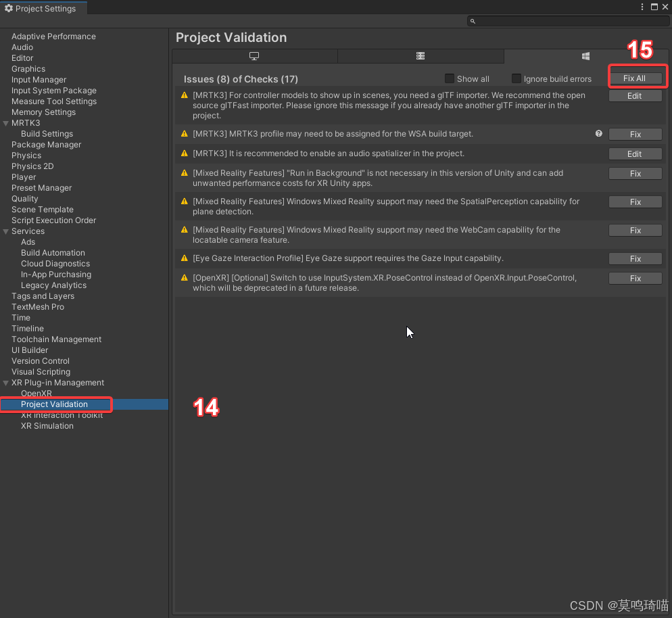Maximize the Project Settings window
This screenshot has width=672, height=618.
(x=654, y=7)
